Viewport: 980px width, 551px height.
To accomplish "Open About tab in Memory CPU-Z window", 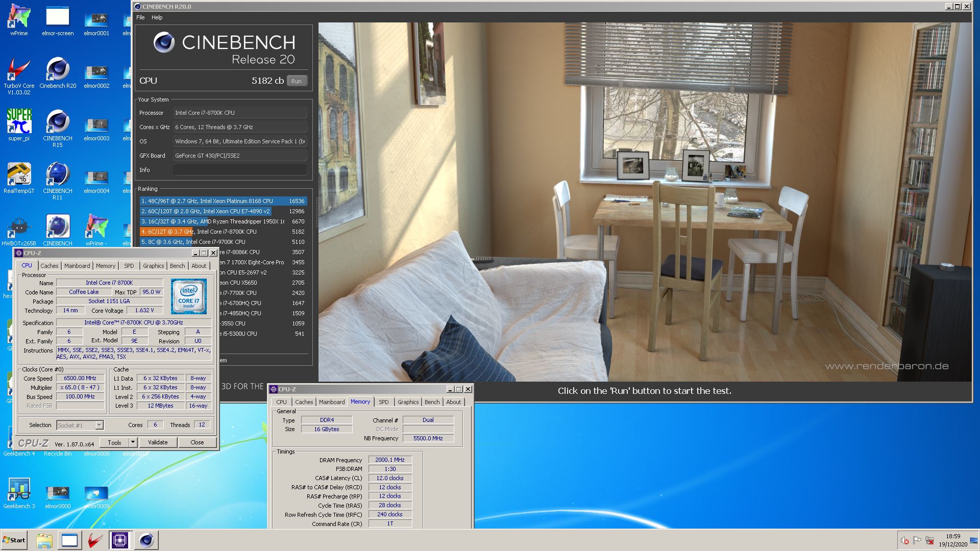I will pyautogui.click(x=454, y=402).
